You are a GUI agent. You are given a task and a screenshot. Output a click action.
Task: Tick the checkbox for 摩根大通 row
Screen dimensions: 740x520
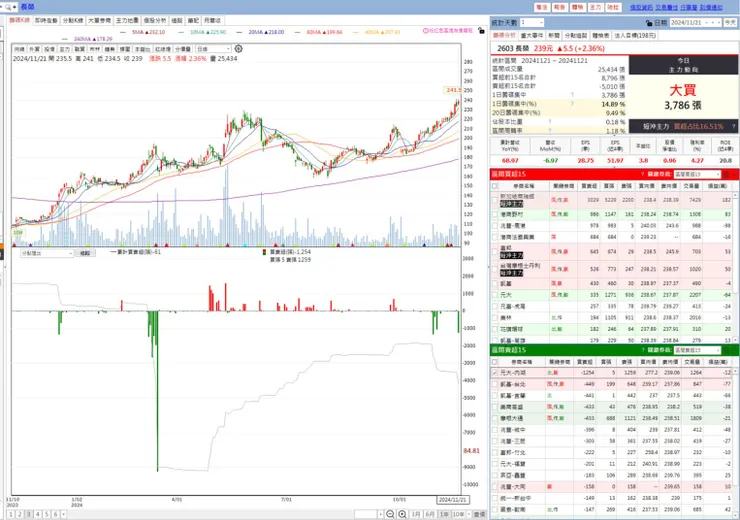(x=495, y=418)
